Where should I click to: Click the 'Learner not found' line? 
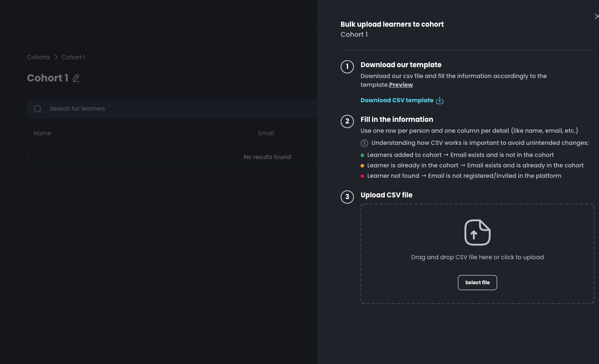464,176
